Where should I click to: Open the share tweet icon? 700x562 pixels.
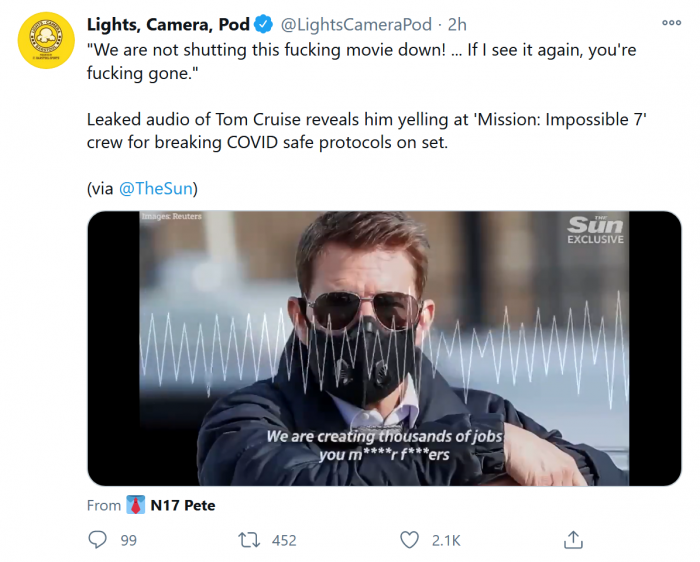coord(573,540)
